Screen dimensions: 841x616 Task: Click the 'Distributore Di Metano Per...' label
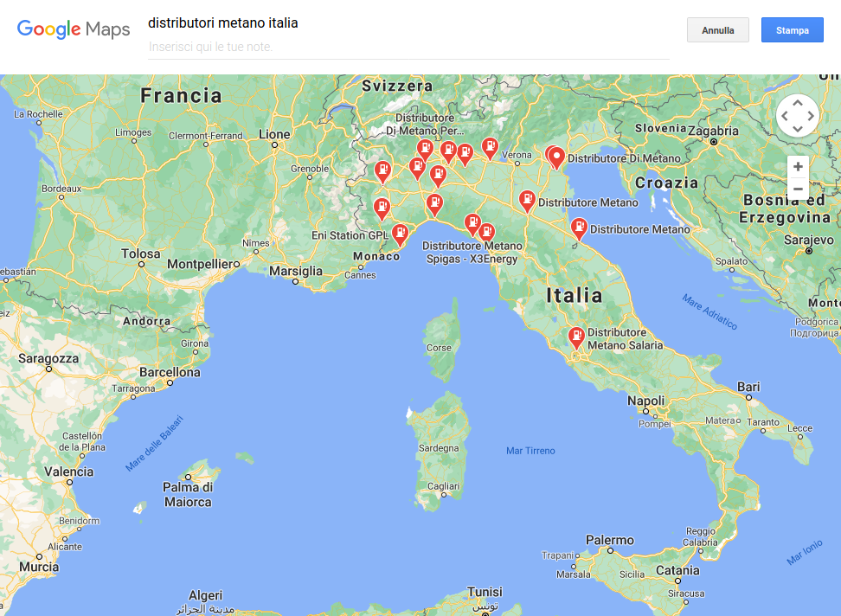point(426,124)
